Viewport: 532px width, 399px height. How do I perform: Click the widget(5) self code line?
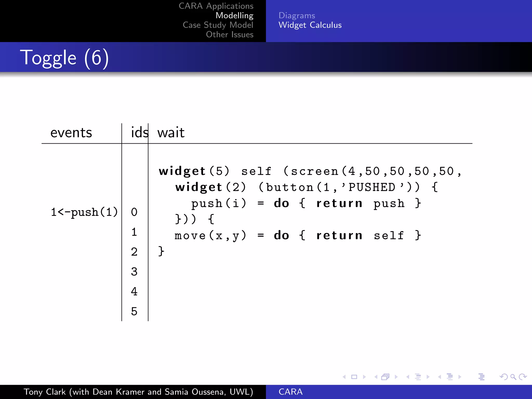(310, 171)
